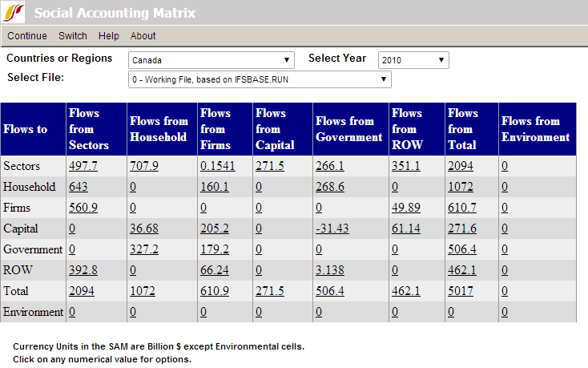The image size is (588, 368).
Task: Open the 5017 grand total value
Action: (x=461, y=291)
